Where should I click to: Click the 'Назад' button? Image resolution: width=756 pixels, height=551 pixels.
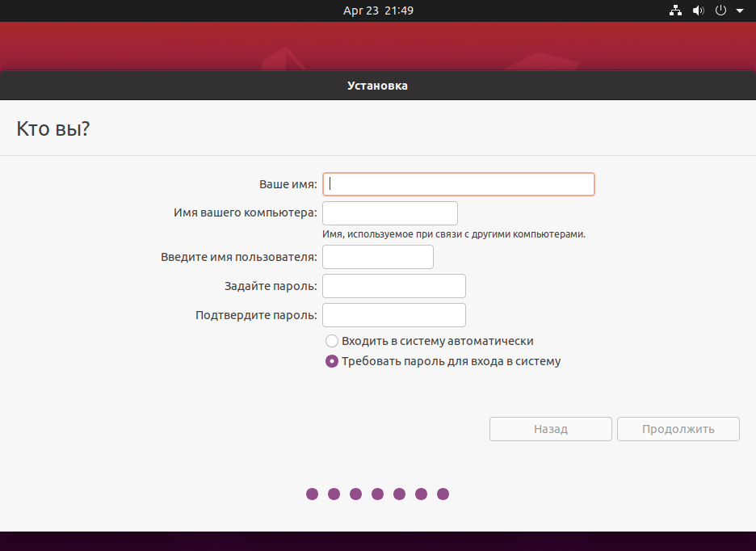click(551, 429)
